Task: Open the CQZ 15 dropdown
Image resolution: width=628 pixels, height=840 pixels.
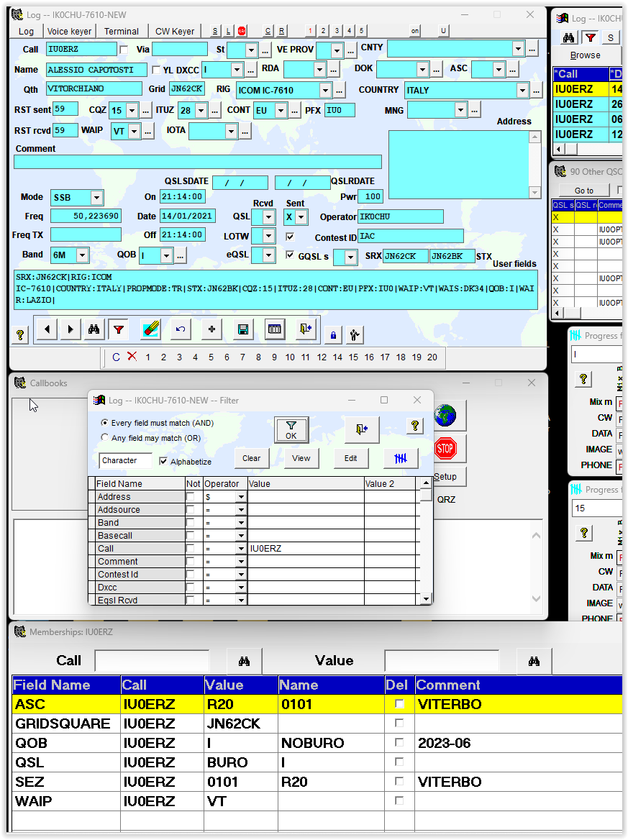Action: point(132,111)
